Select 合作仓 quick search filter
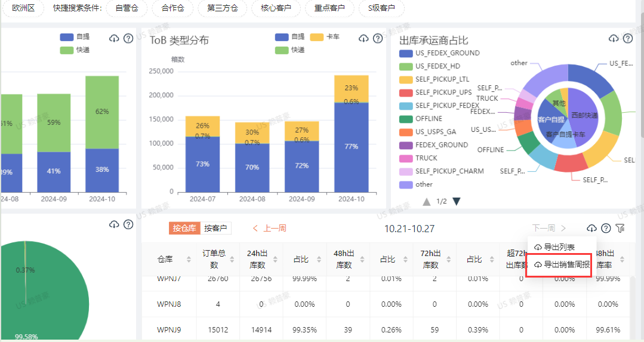This screenshot has width=644, height=342. click(173, 8)
